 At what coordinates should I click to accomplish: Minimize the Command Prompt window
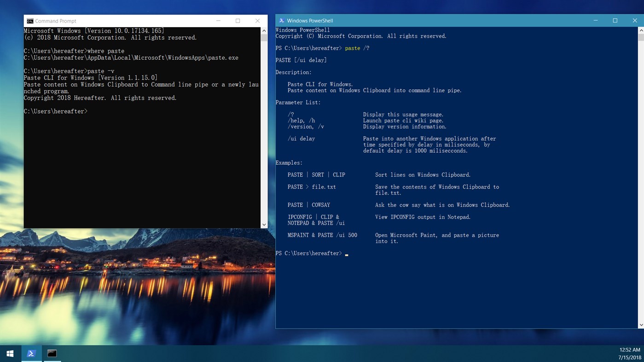coord(218,21)
